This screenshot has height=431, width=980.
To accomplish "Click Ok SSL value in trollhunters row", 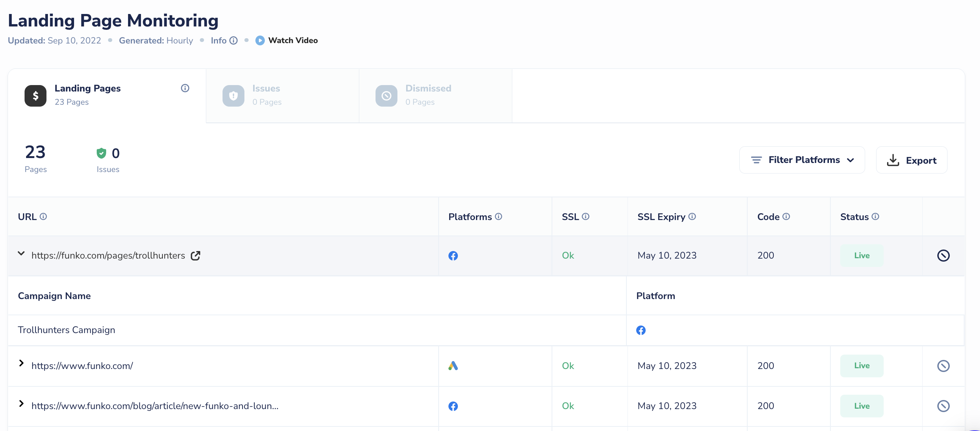I will (x=568, y=256).
